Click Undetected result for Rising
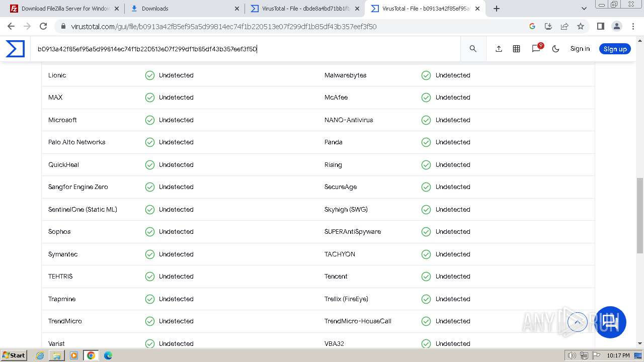This screenshot has width=644, height=362. point(453,165)
